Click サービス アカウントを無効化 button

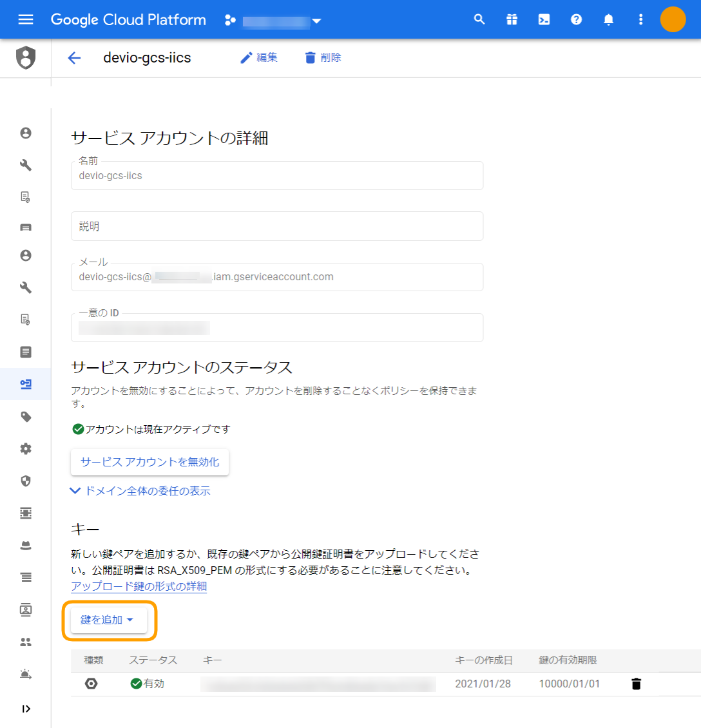pos(149,462)
